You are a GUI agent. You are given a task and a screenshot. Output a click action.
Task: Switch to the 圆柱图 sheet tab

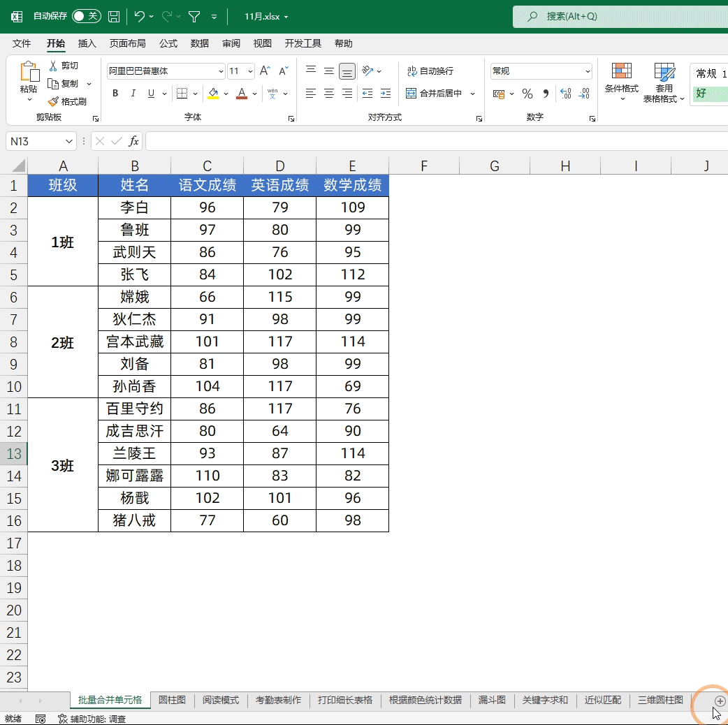tap(172, 700)
